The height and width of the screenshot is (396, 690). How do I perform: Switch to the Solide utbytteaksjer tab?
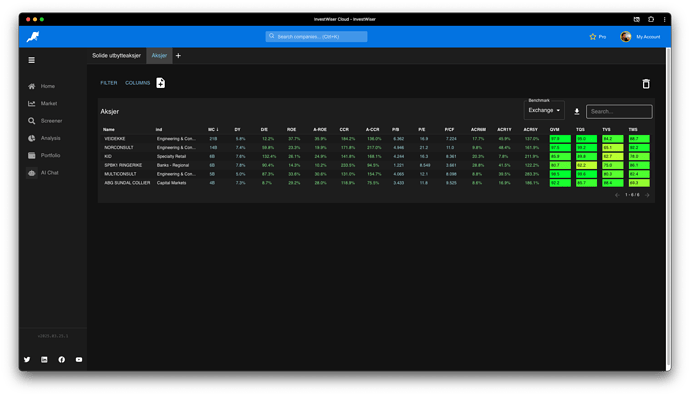[x=117, y=56]
